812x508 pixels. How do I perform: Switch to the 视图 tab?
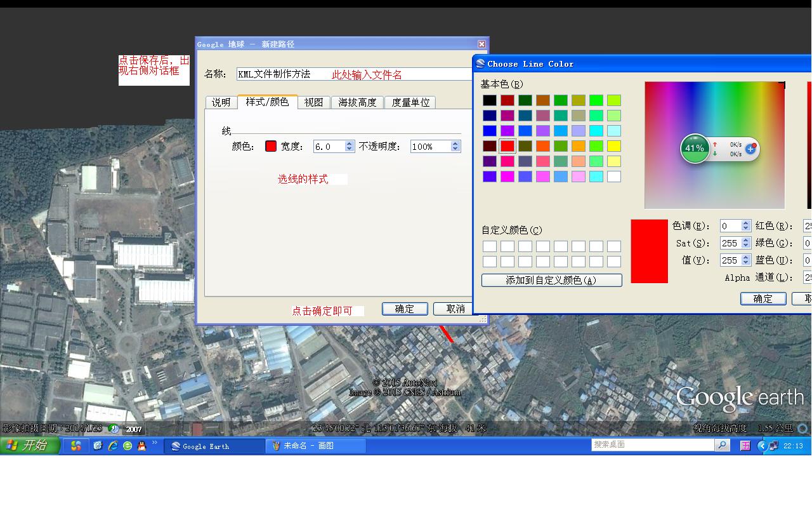pos(313,102)
